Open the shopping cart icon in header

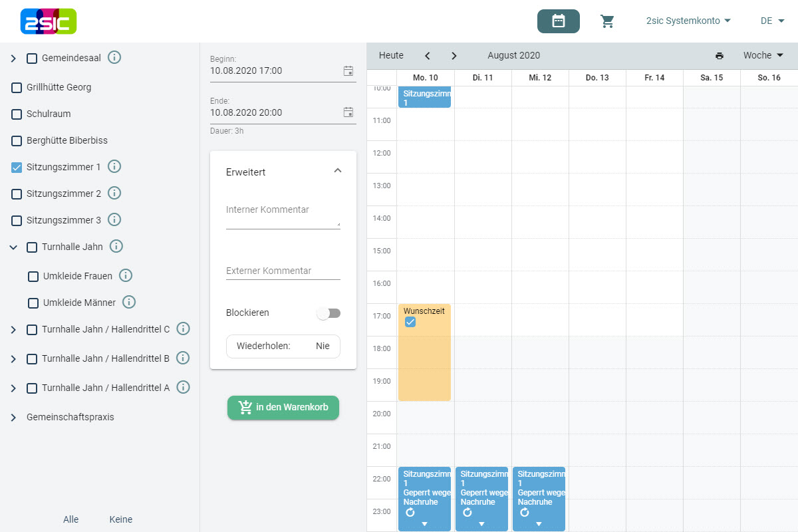pos(607,21)
